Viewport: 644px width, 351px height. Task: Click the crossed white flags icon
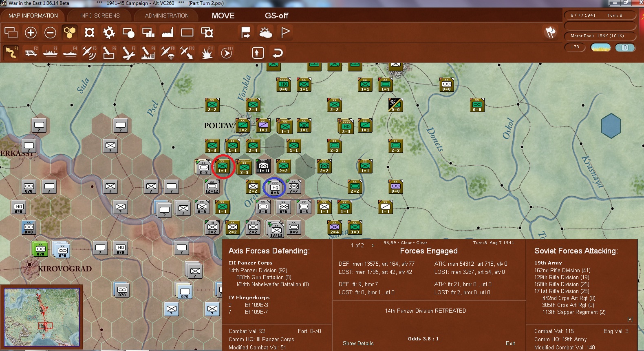tap(551, 32)
